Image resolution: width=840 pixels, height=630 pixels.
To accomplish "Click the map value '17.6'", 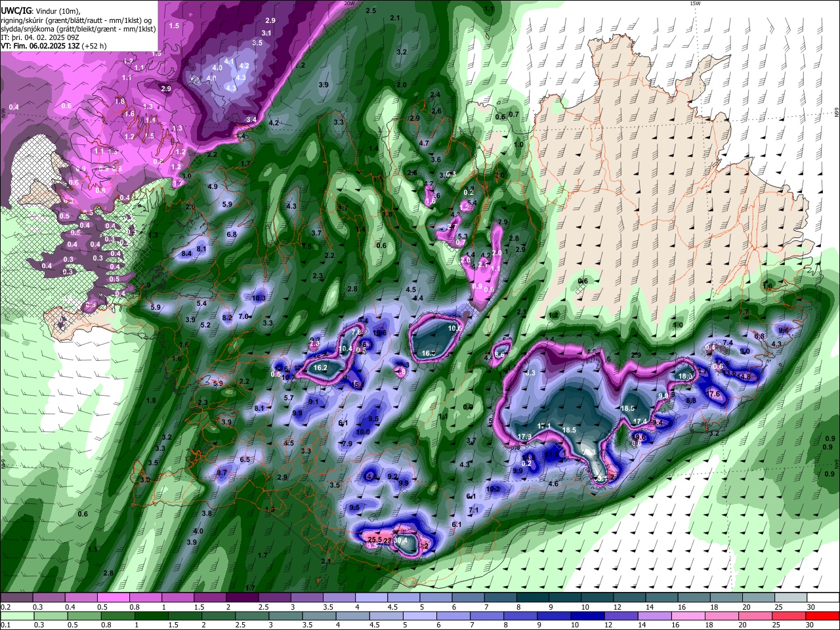I will click(713, 394).
